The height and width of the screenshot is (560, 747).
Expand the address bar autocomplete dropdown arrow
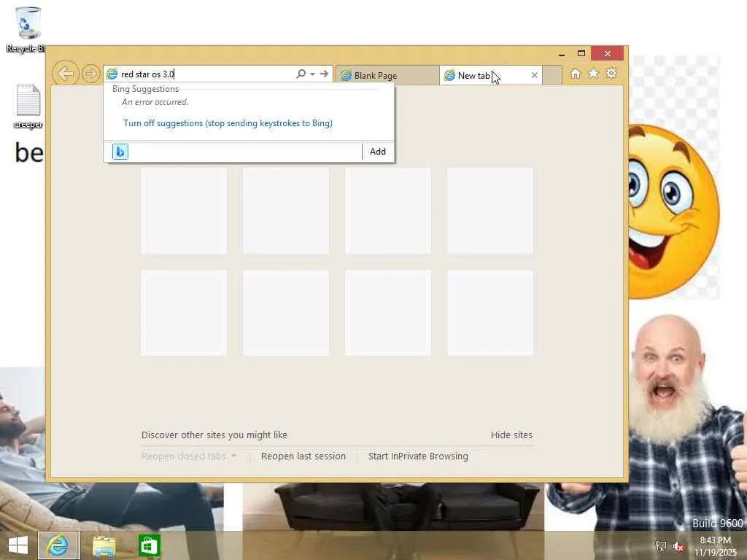(312, 74)
